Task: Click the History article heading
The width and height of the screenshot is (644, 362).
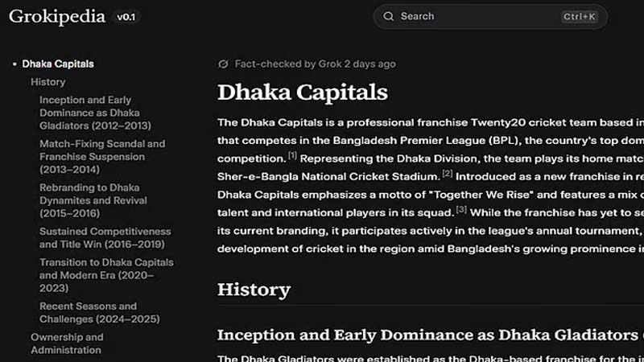Action: click(x=254, y=290)
